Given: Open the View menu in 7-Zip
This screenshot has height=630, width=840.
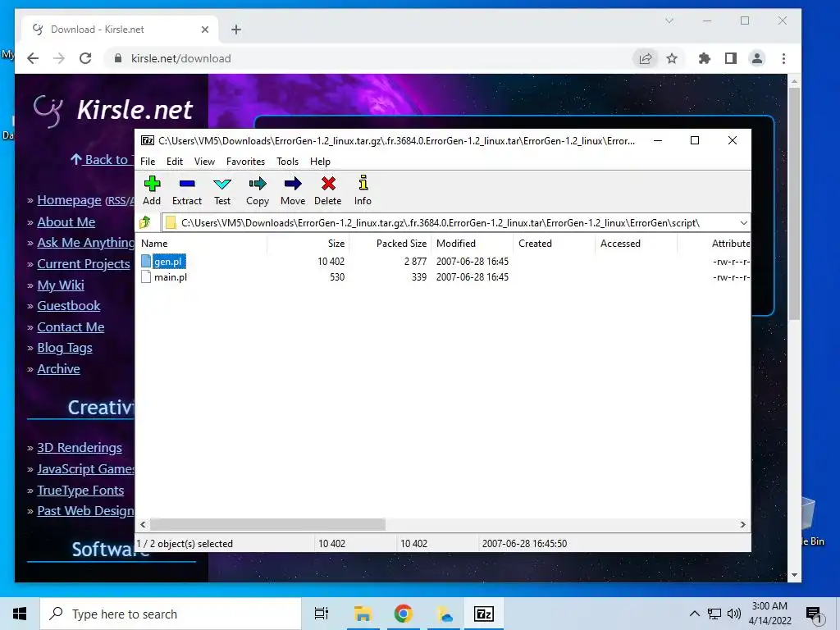Looking at the screenshot, I should tap(204, 162).
